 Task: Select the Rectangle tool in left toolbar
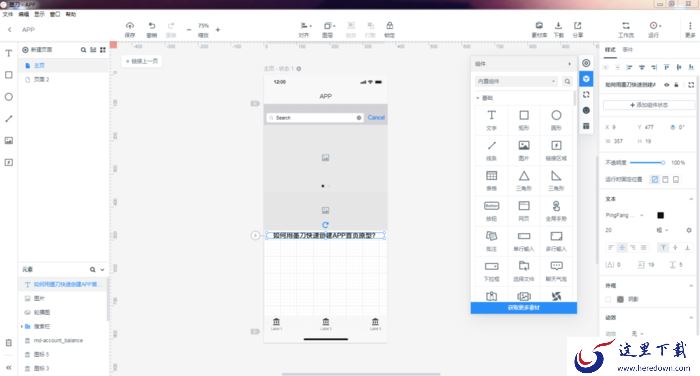click(x=8, y=75)
